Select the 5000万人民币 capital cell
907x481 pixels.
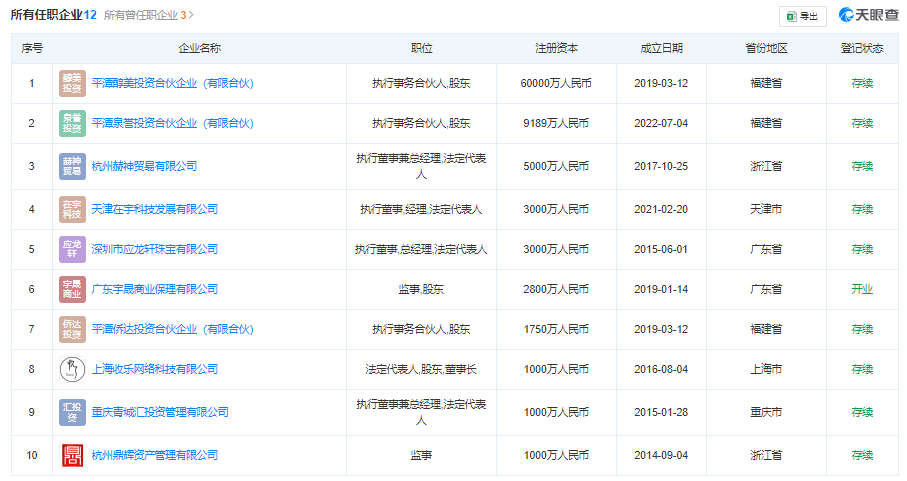[556, 166]
